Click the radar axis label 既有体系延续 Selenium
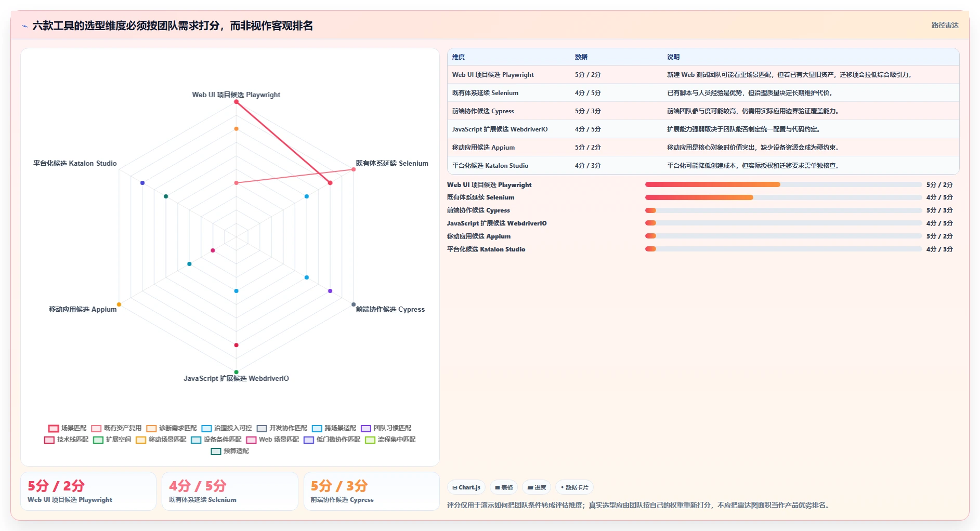980x531 pixels. [x=392, y=163]
